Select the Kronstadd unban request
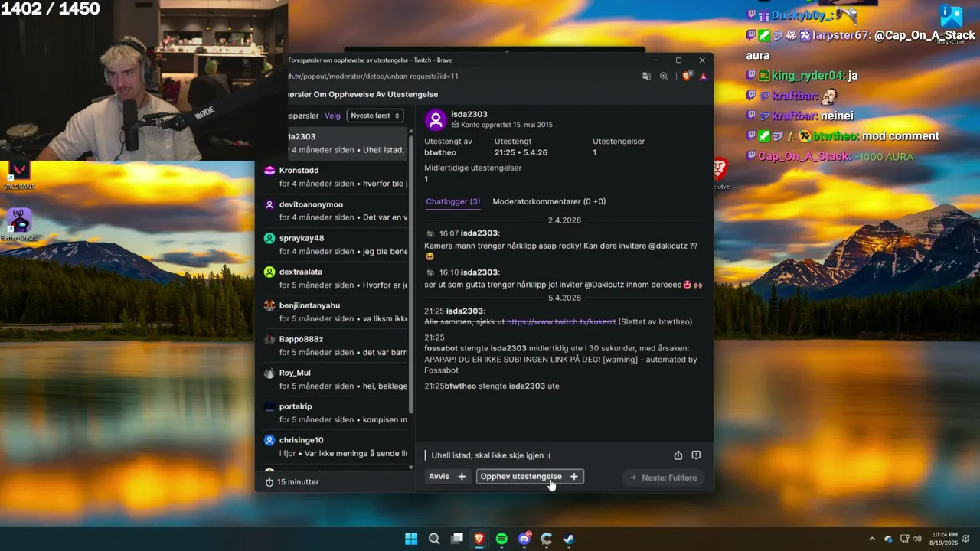The width and height of the screenshot is (980, 551). point(335,177)
